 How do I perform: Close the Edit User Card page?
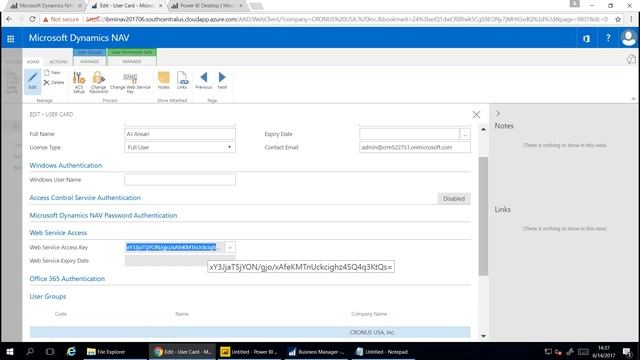[x=476, y=115]
